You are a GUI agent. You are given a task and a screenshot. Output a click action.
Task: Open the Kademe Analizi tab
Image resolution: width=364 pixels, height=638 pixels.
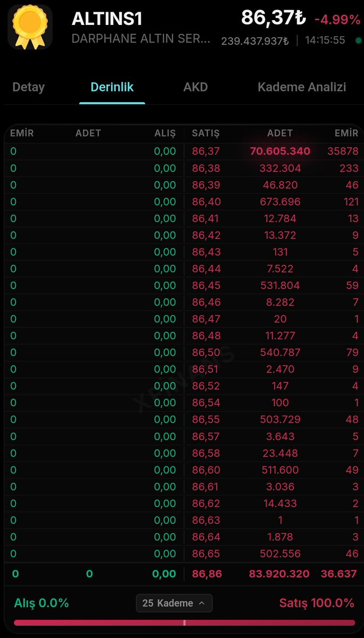302,87
